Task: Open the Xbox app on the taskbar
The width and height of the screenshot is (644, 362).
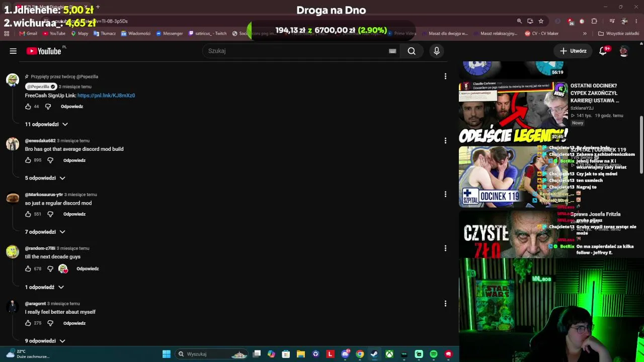Action: coord(389,354)
